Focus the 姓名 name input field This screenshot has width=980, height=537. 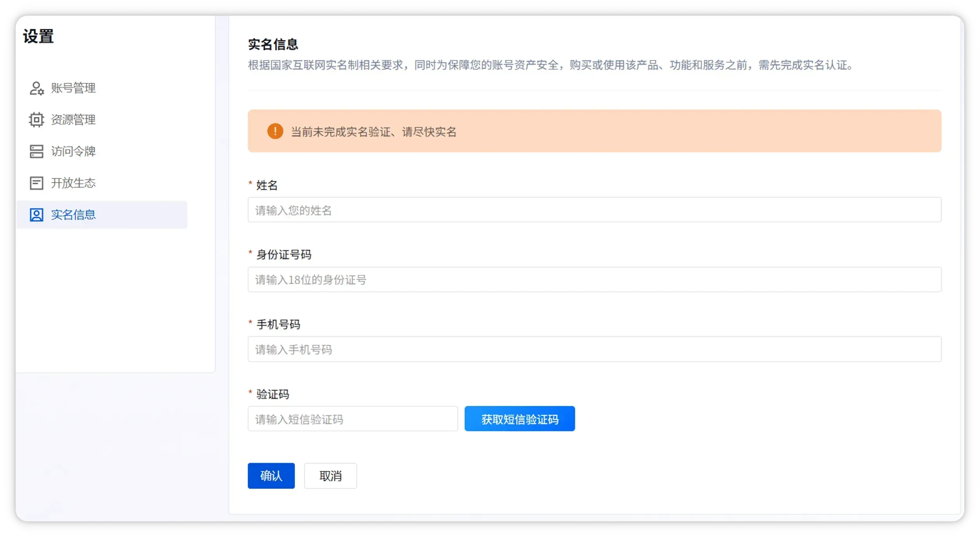click(594, 210)
